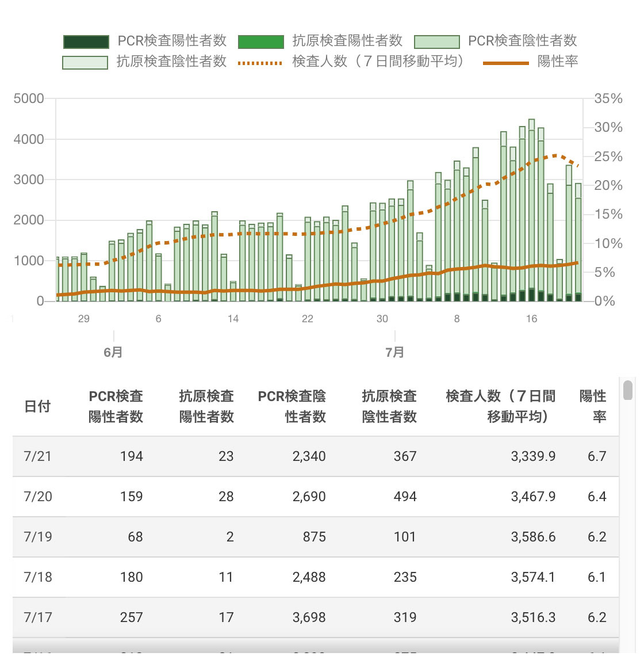
Task: Click the 陽性率 table column header
Action: (593, 406)
